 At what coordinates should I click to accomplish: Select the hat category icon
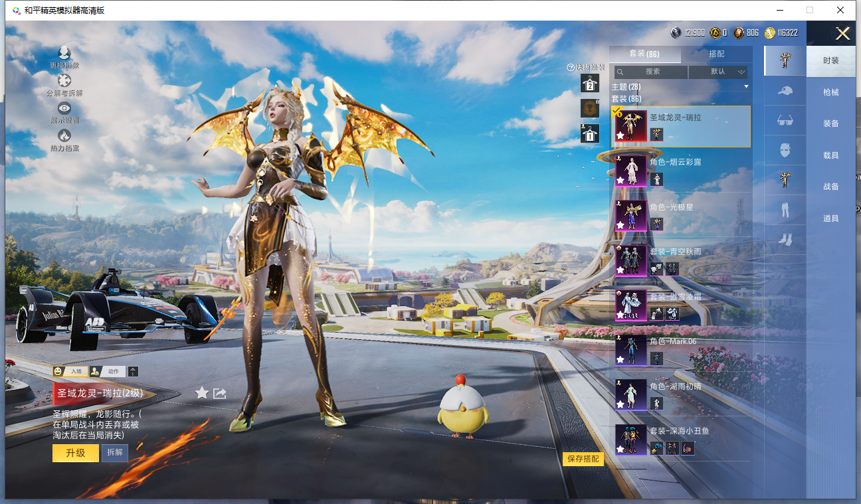click(785, 91)
